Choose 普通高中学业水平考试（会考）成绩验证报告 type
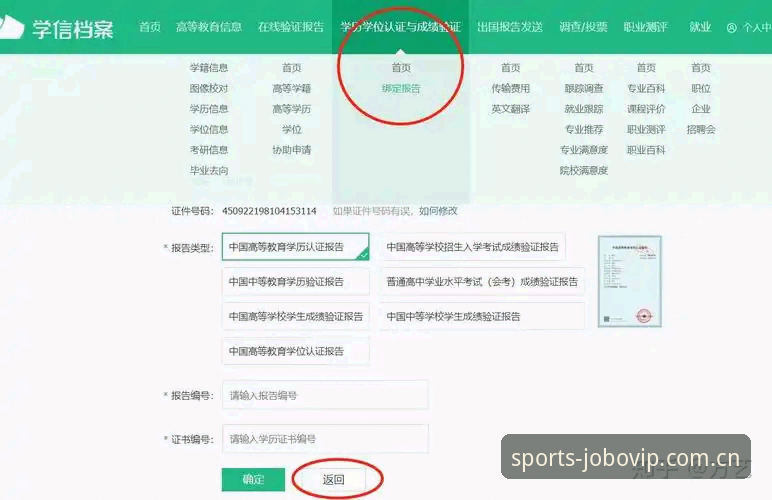Image resolution: width=772 pixels, height=500 pixels. (x=483, y=281)
